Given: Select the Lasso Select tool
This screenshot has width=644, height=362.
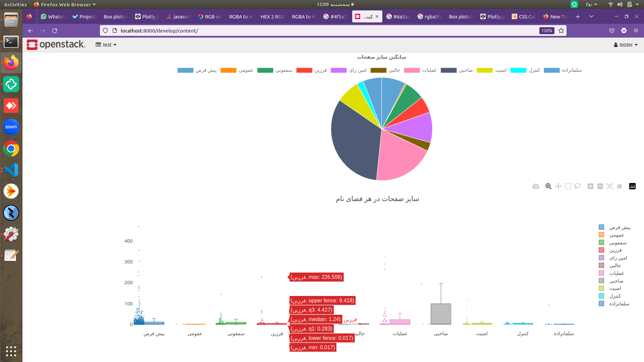Looking at the screenshot, I should (x=577, y=186).
